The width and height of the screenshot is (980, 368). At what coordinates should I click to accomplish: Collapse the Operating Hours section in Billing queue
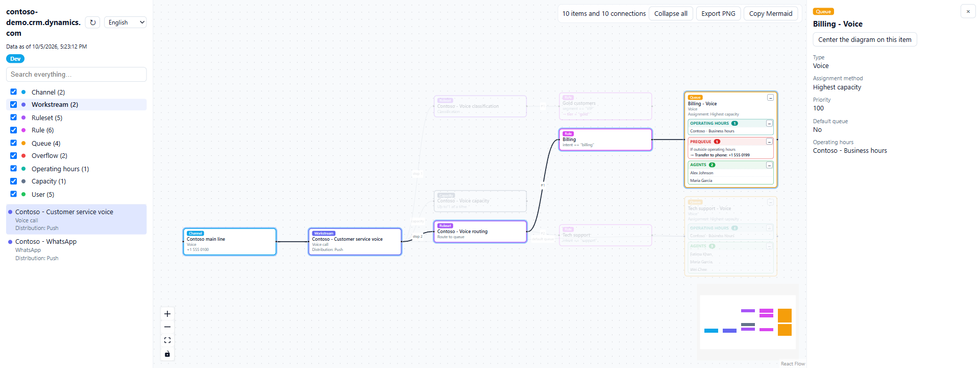[x=769, y=124]
